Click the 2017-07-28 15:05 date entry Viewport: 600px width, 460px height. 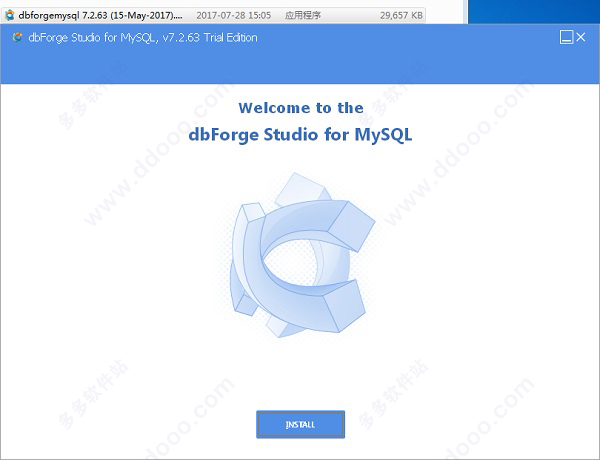233,15
